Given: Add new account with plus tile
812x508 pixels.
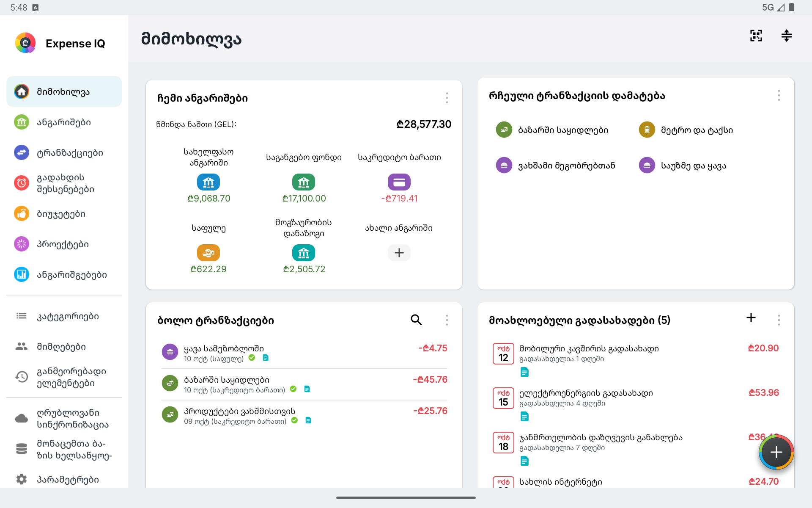Looking at the screenshot, I should 399,253.
